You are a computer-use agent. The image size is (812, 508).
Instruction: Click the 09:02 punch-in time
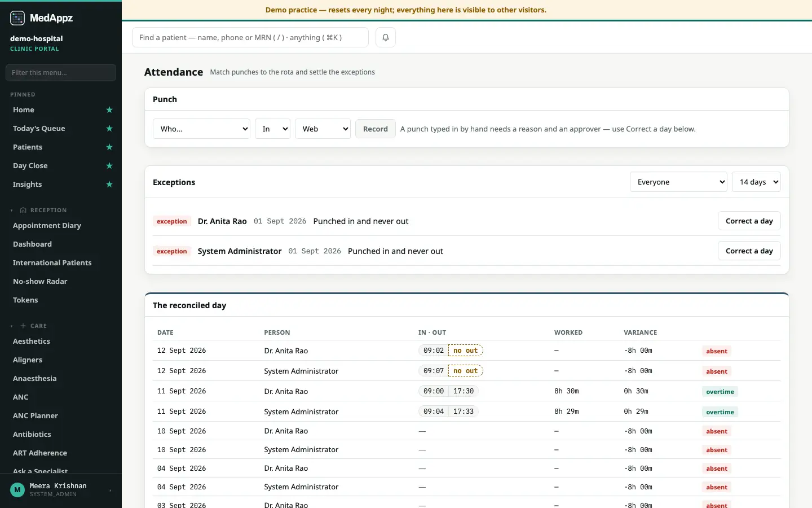(434, 351)
